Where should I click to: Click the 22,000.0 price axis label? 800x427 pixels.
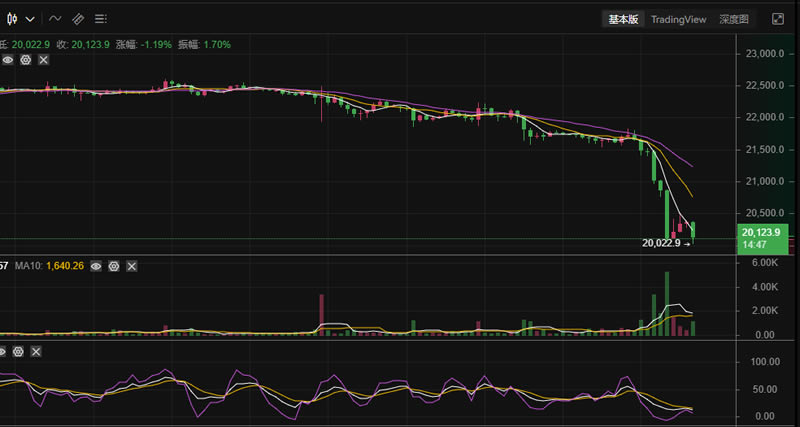click(763, 118)
